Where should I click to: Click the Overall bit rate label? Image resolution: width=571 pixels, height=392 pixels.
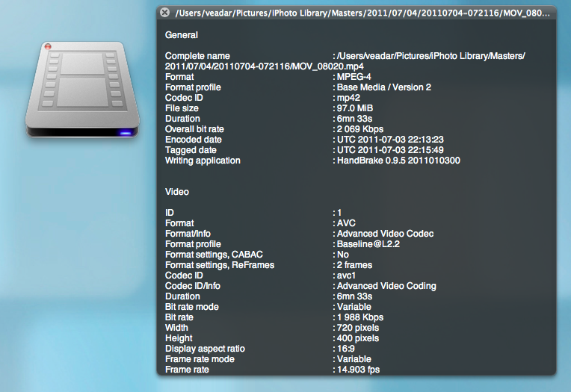(194, 129)
